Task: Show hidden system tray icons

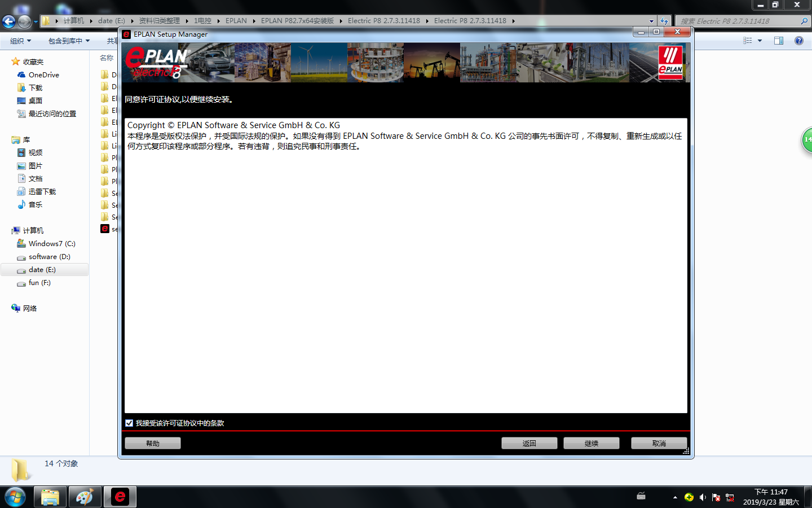Action: coord(675,497)
